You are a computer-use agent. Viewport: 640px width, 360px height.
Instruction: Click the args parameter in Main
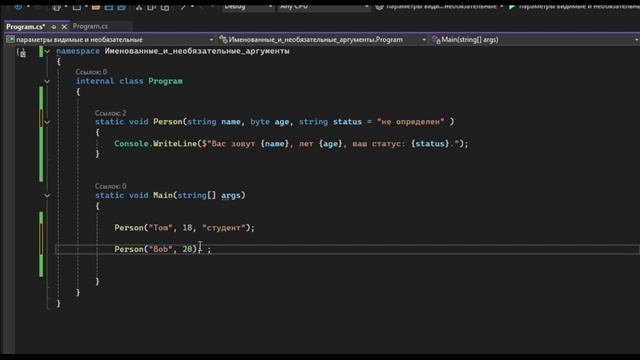pyautogui.click(x=231, y=196)
